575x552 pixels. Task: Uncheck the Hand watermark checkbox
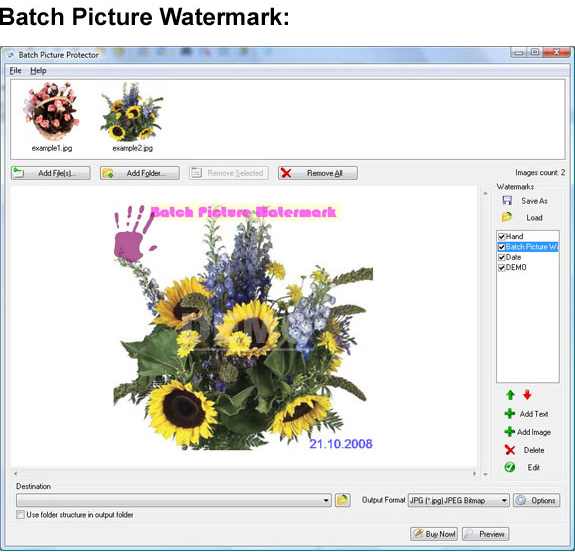[502, 237]
